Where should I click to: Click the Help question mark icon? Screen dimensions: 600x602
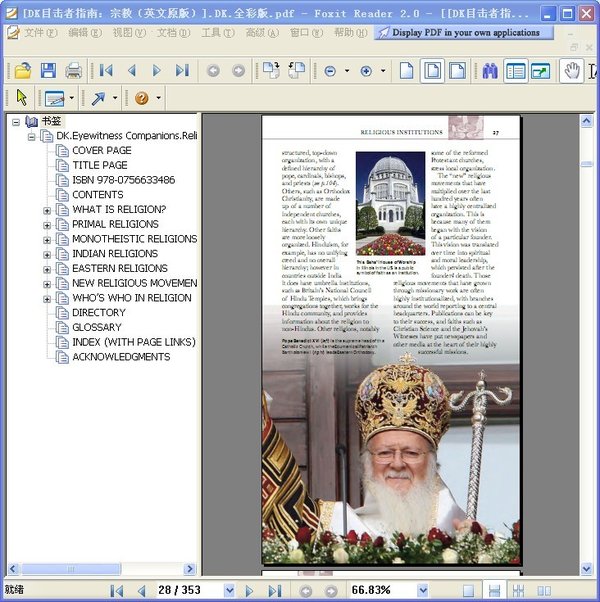142,98
